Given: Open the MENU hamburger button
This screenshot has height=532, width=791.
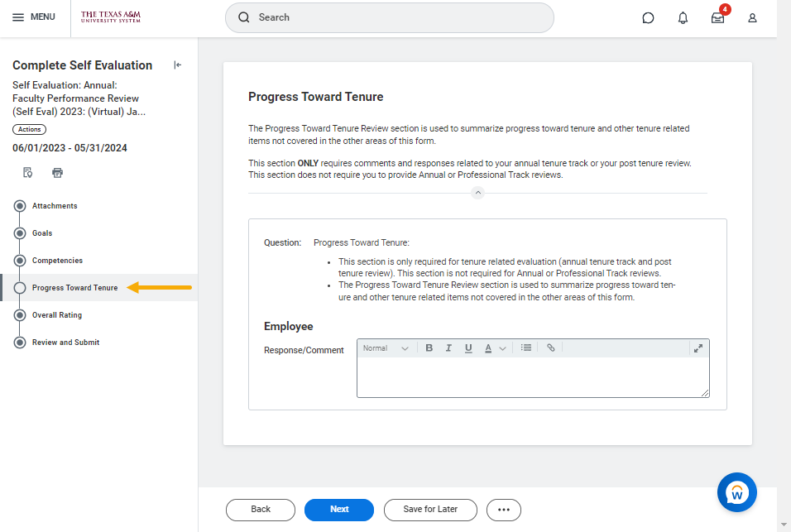Looking at the screenshot, I should [x=34, y=17].
